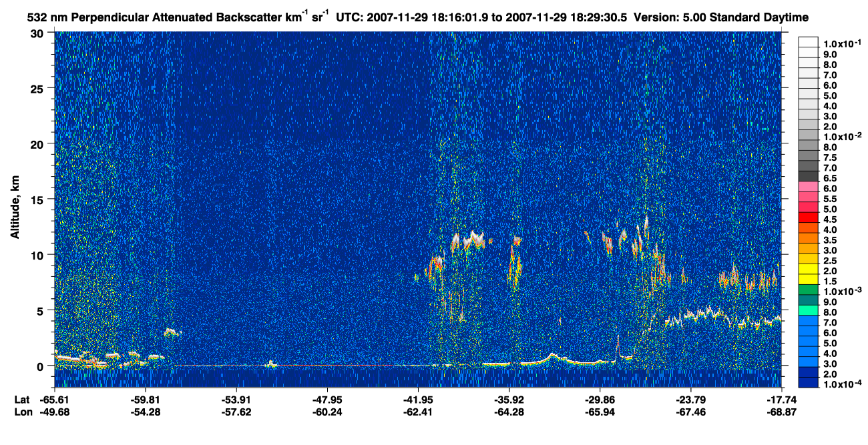Click the longitude value '-62.41'
Screen dimensions: 868x445
click(x=418, y=412)
